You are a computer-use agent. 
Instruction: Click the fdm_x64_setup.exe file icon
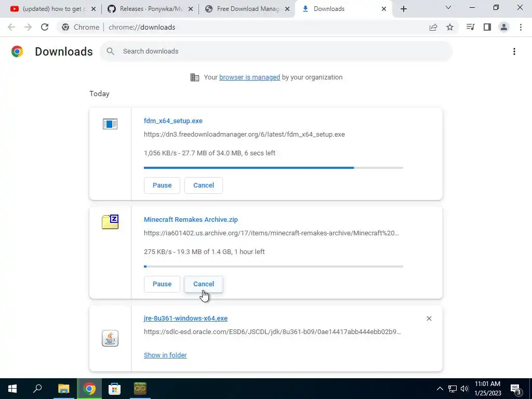coord(110,124)
